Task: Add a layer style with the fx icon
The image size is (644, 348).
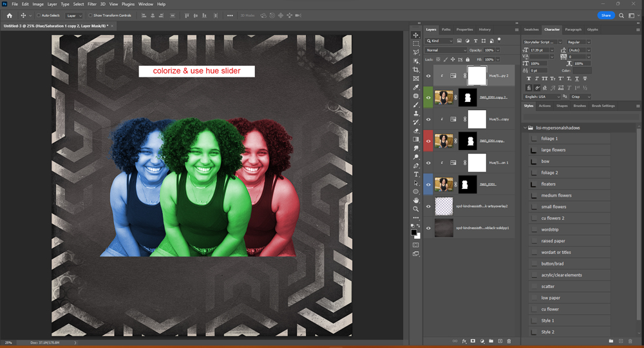Action: tap(464, 341)
